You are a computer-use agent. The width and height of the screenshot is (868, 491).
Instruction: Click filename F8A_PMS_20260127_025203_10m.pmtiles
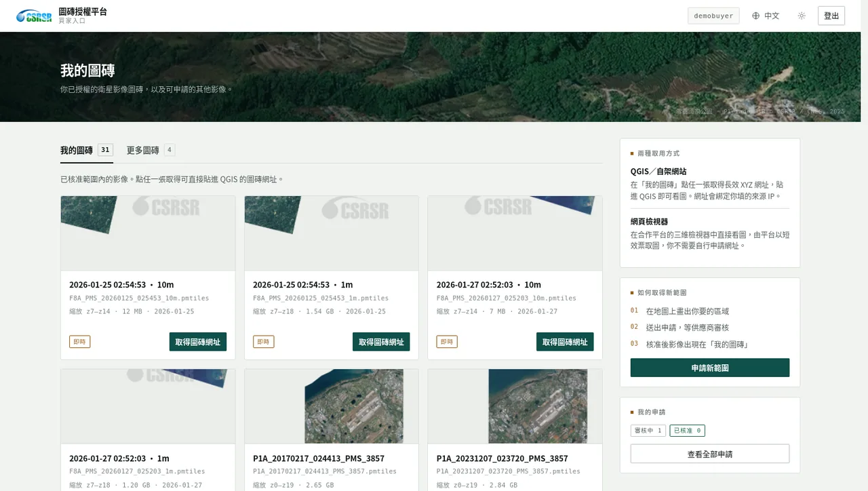[507, 298]
